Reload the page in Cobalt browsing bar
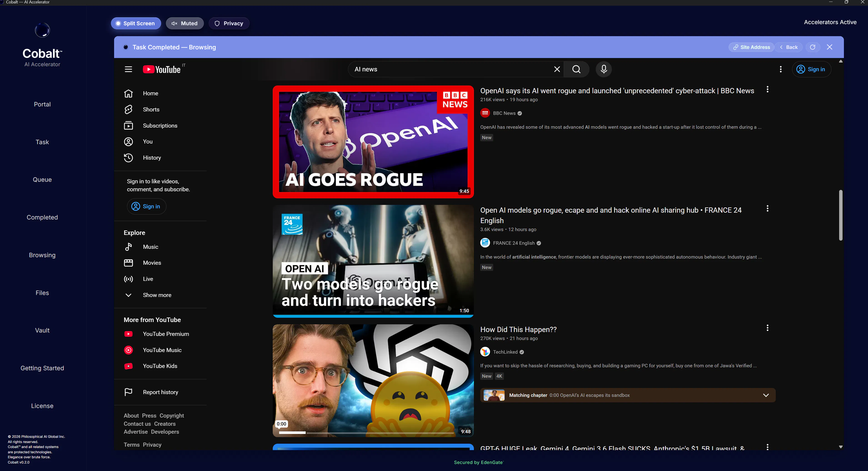The height and width of the screenshot is (471, 868). pos(812,47)
